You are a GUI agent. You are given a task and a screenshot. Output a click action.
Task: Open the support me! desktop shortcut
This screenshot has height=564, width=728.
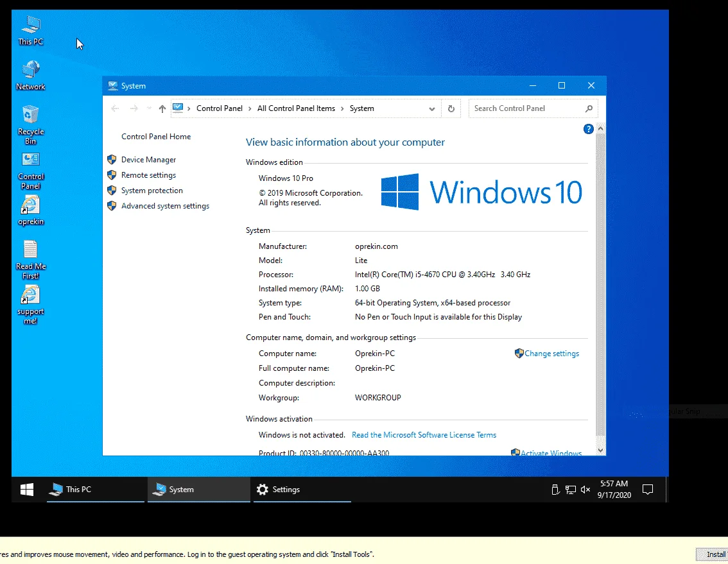[x=31, y=304]
